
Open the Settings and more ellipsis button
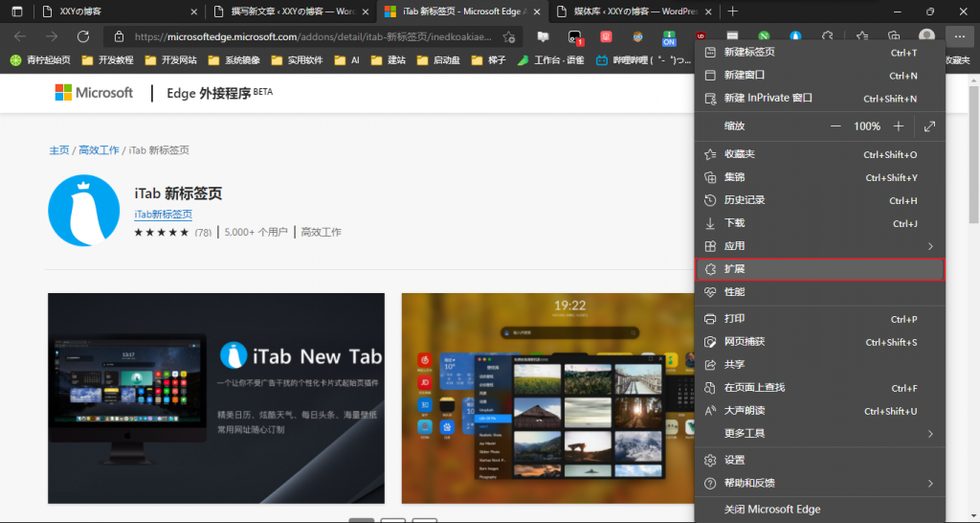click(x=958, y=36)
